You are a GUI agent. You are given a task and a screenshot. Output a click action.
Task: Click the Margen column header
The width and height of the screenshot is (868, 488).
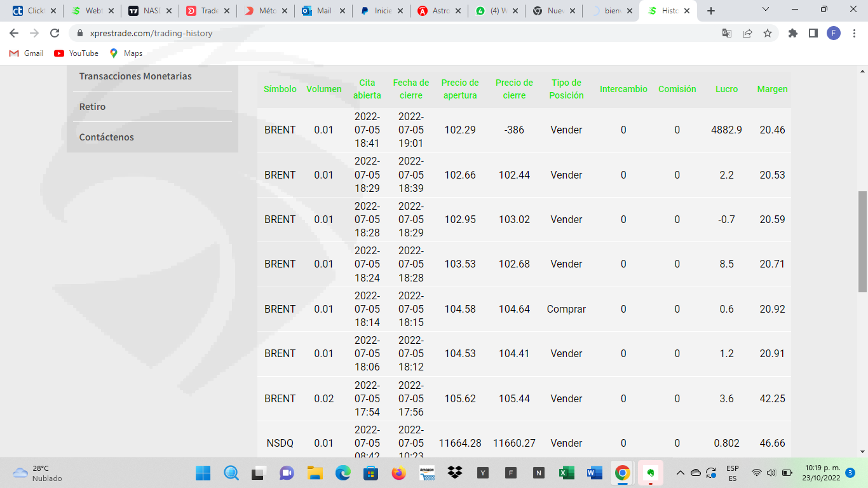pyautogui.click(x=772, y=89)
